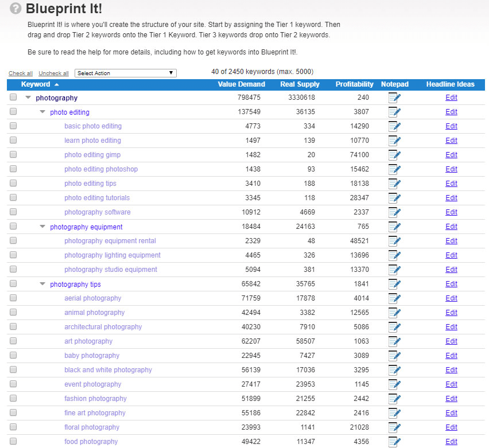Select the black and white photography checkbox
The width and height of the screenshot is (489, 448).
13,370
